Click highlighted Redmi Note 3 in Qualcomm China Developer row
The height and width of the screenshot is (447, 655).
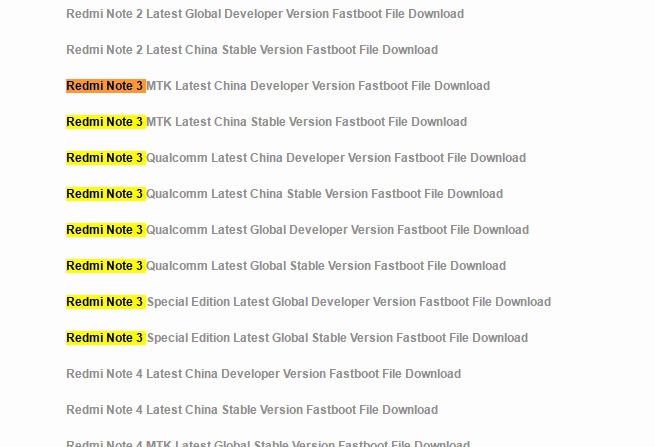pyautogui.click(x=106, y=157)
